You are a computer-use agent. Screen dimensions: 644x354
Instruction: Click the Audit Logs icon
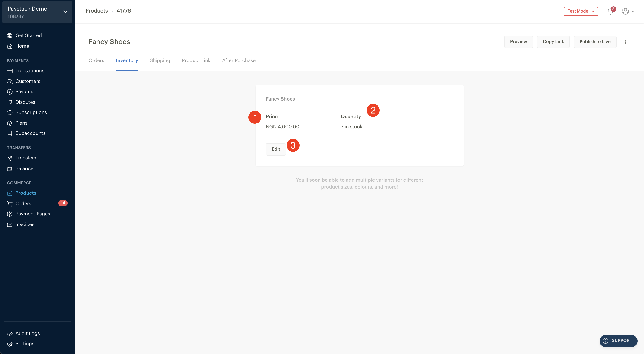(9, 333)
